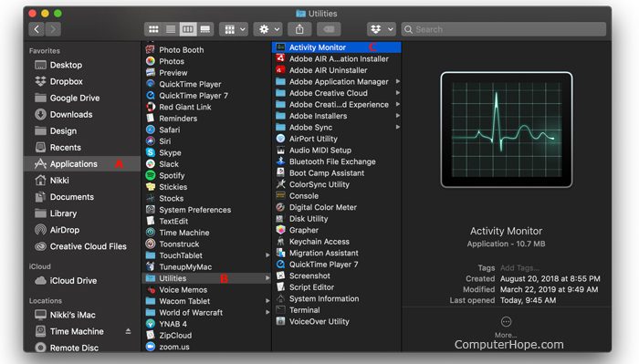
Task: Eject the Time Machine volume
Action: coord(128,331)
